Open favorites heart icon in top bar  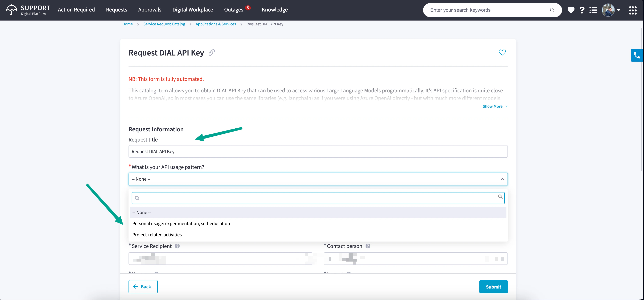click(x=571, y=10)
